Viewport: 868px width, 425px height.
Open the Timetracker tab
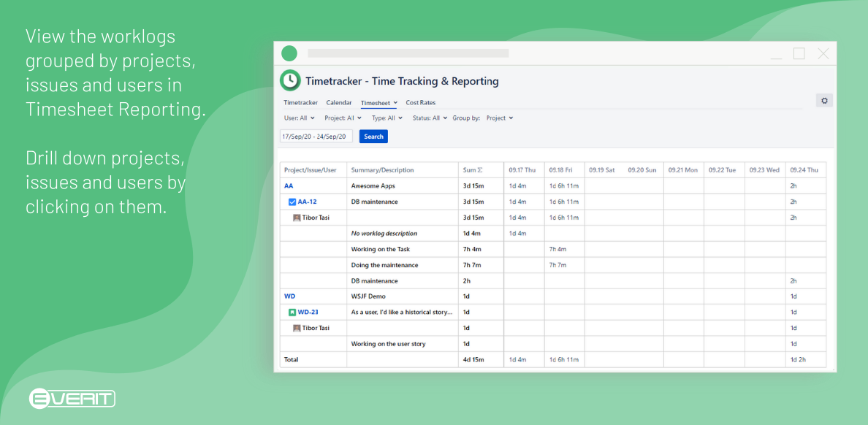point(300,102)
